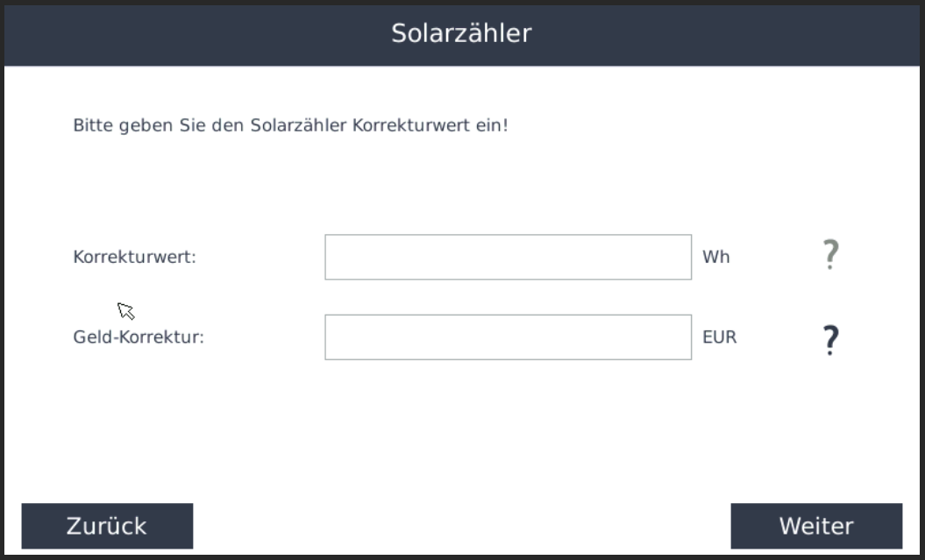Continue with the Weiter button

[816, 526]
